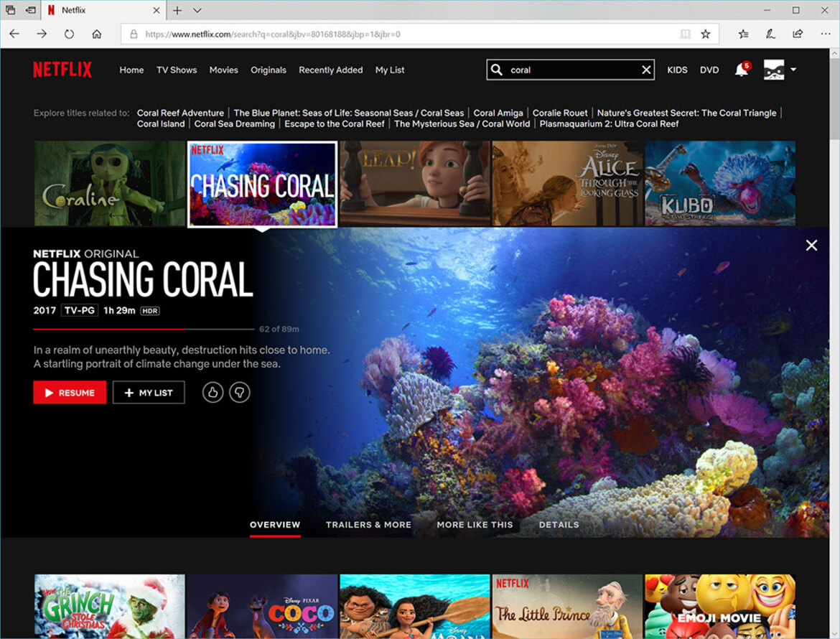This screenshot has height=639, width=840.
Task: Open the DVD link
Action: (709, 70)
